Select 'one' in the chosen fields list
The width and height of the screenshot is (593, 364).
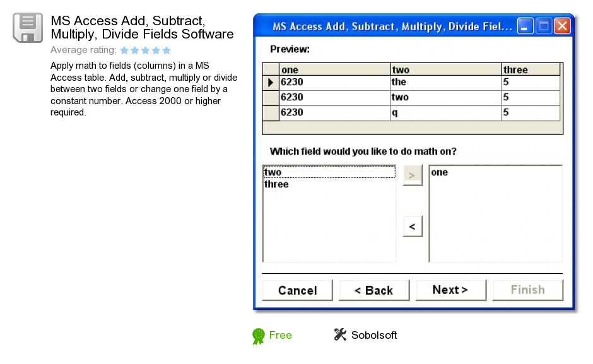point(495,173)
